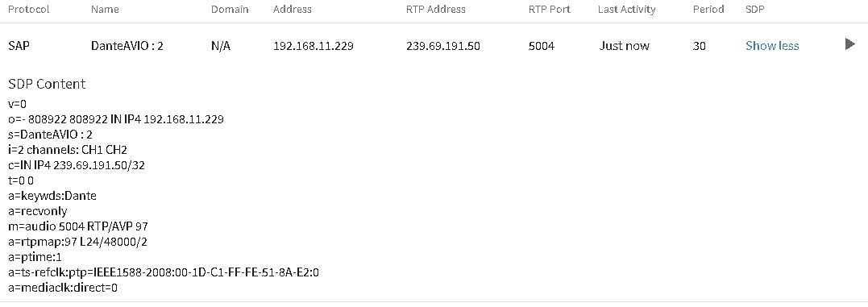The width and height of the screenshot is (868, 307).
Task: Click the 192.168.11.229 address cell
Action: point(314,46)
